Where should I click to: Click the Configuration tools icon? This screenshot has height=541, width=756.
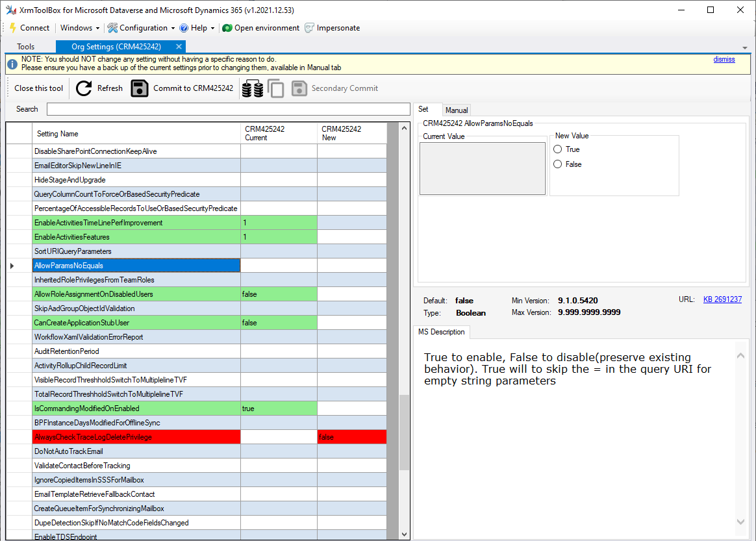pyautogui.click(x=112, y=28)
